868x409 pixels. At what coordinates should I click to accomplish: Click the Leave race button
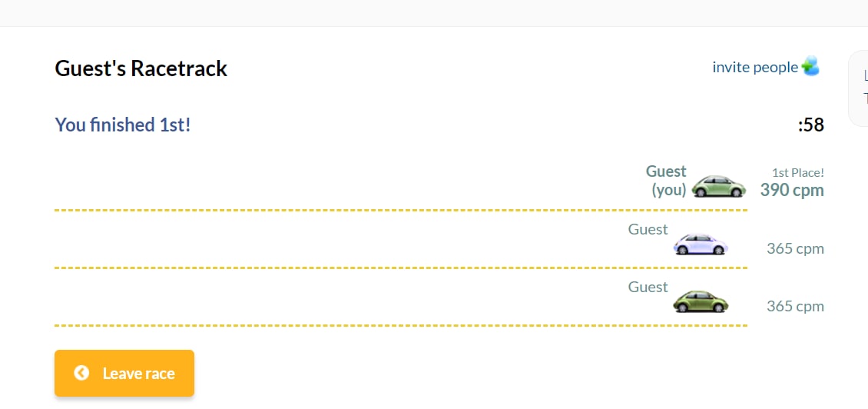point(124,373)
